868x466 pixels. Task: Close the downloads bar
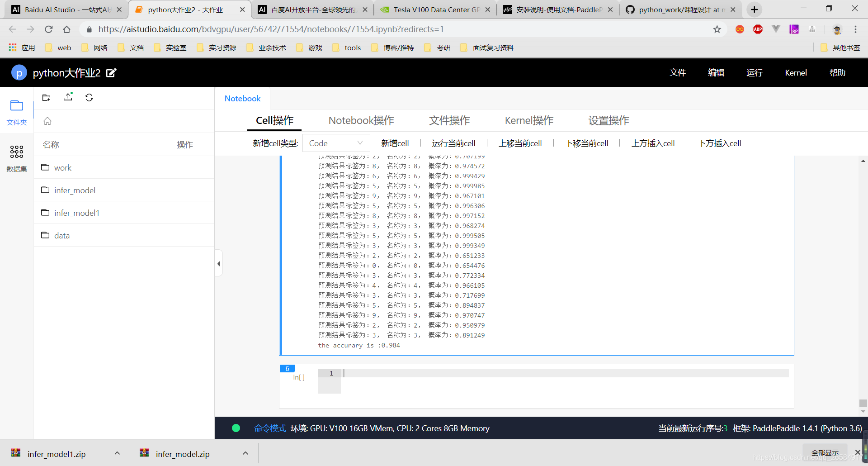click(x=858, y=452)
